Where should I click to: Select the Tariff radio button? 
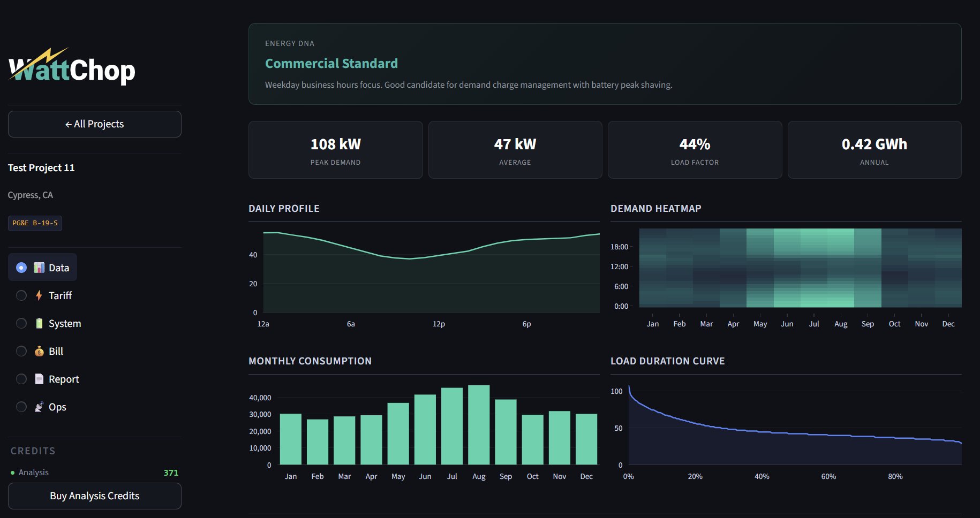coord(21,295)
